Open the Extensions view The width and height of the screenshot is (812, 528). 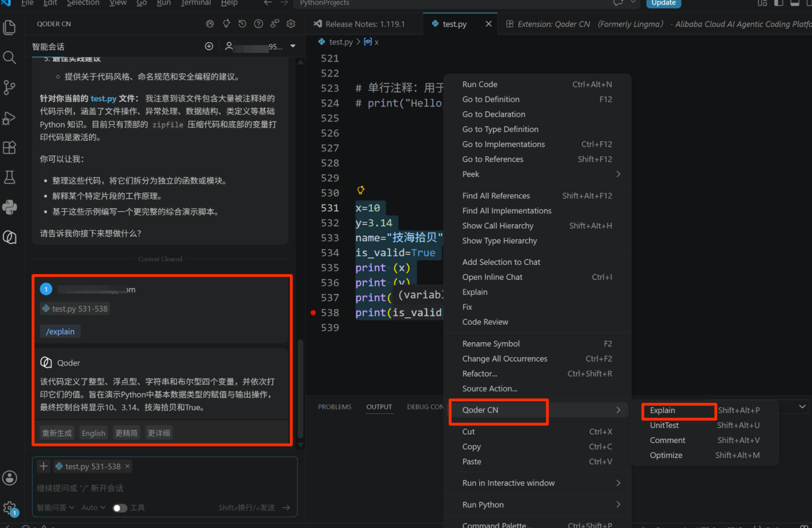(x=10, y=148)
